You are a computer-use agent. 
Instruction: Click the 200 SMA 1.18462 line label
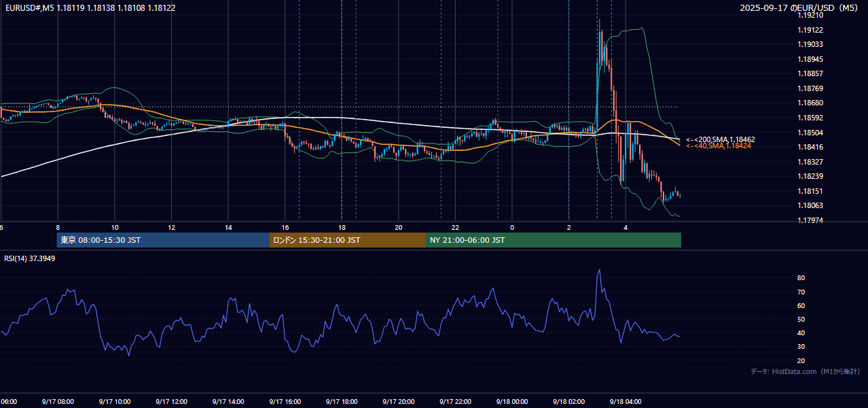[x=720, y=139]
